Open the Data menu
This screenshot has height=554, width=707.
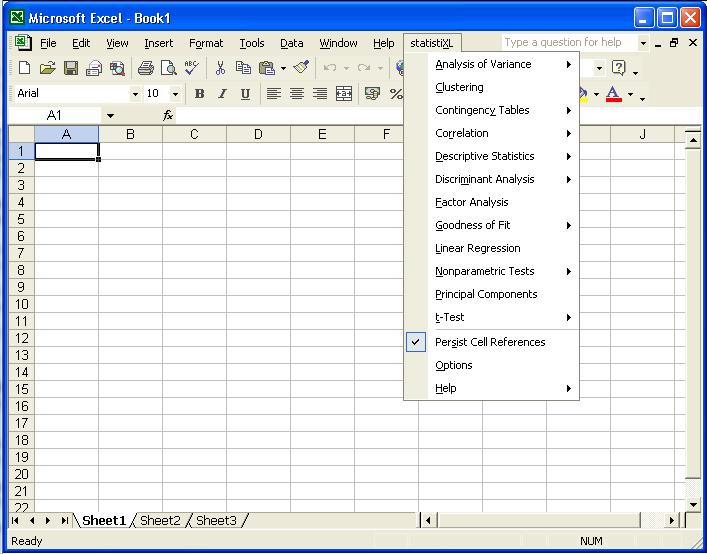point(292,43)
